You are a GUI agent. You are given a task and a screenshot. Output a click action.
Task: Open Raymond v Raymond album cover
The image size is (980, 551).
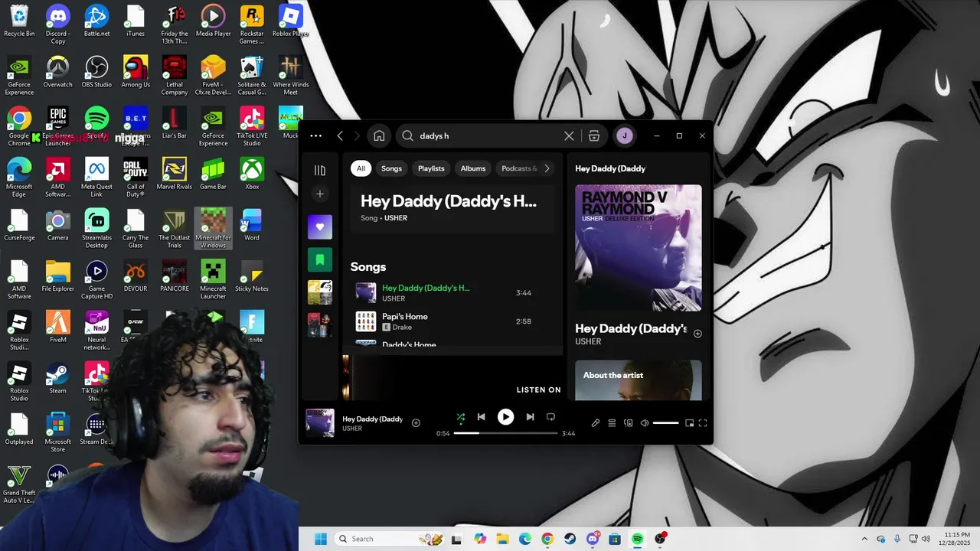click(639, 248)
